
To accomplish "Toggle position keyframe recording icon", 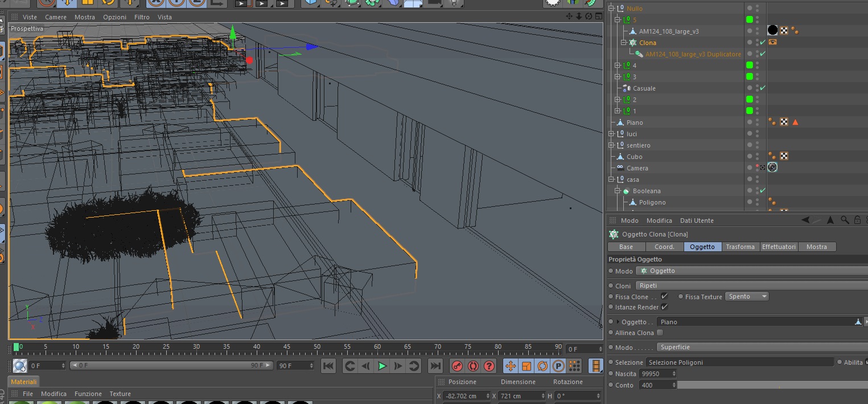I will [511, 366].
